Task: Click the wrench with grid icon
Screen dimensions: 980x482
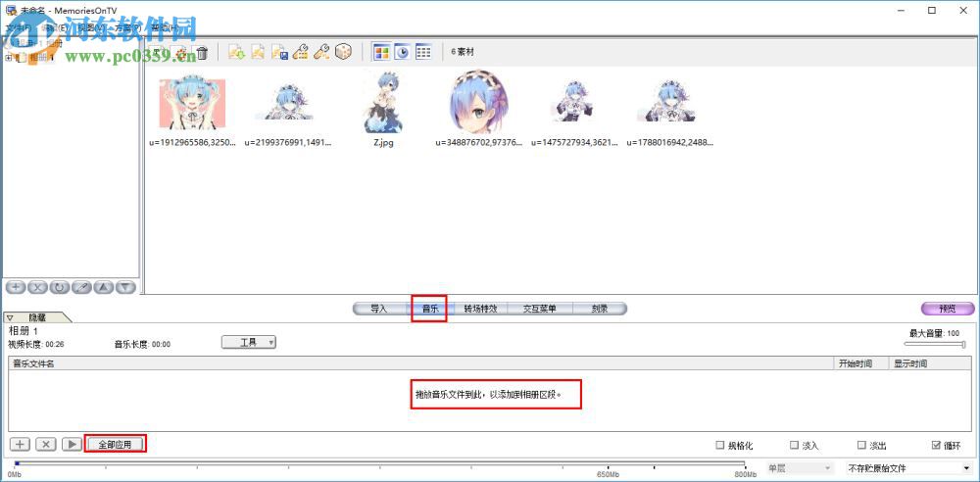Action: tap(301, 53)
